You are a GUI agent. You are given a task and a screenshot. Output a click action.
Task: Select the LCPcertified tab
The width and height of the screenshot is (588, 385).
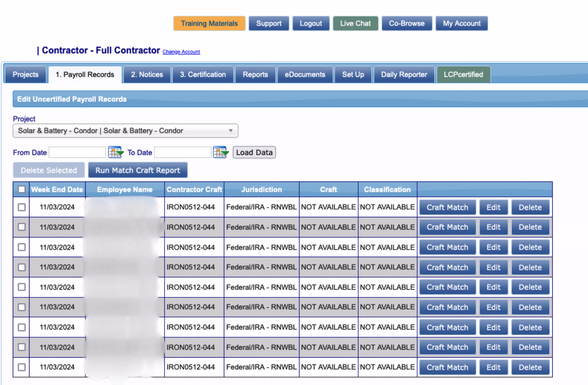(x=463, y=75)
